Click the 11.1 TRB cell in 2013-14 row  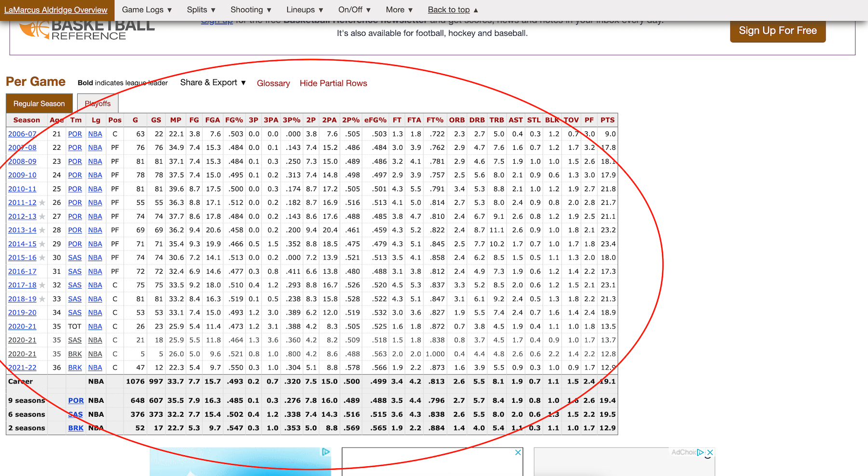(x=497, y=230)
